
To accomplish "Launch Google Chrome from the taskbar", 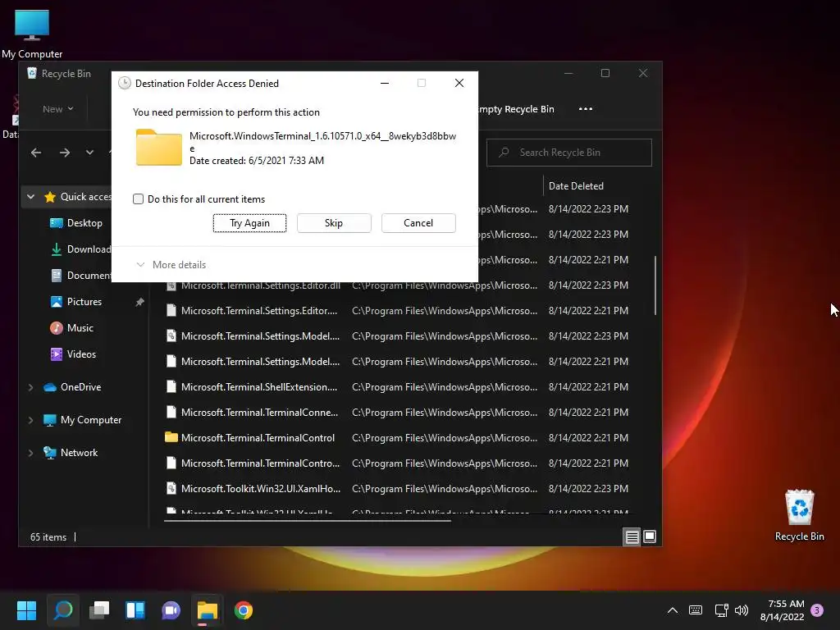I will point(243,610).
